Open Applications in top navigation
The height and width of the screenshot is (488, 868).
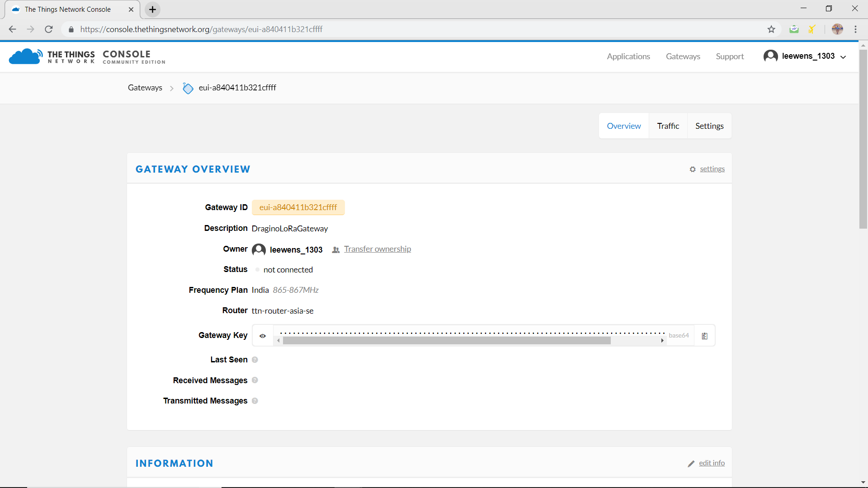click(x=628, y=56)
